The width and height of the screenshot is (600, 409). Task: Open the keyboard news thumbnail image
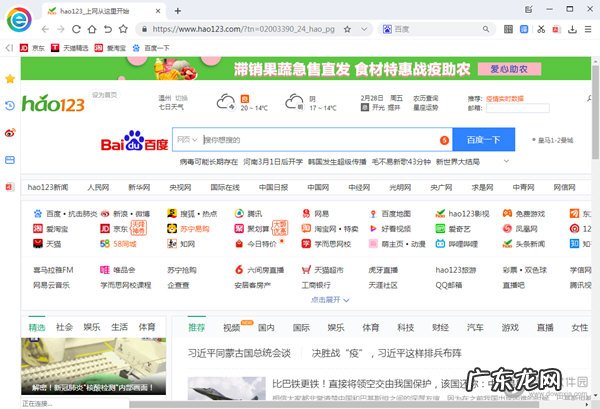[x=94, y=366]
